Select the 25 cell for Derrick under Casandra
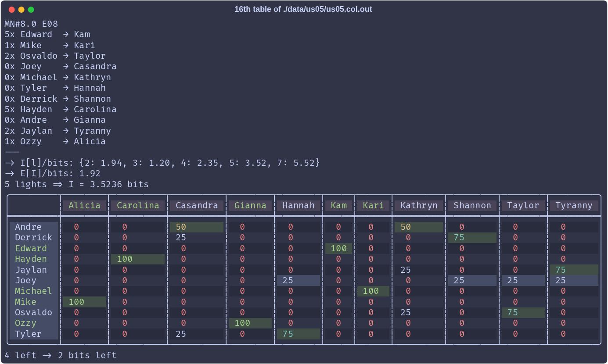 pyautogui.click(x=197, y=237)
